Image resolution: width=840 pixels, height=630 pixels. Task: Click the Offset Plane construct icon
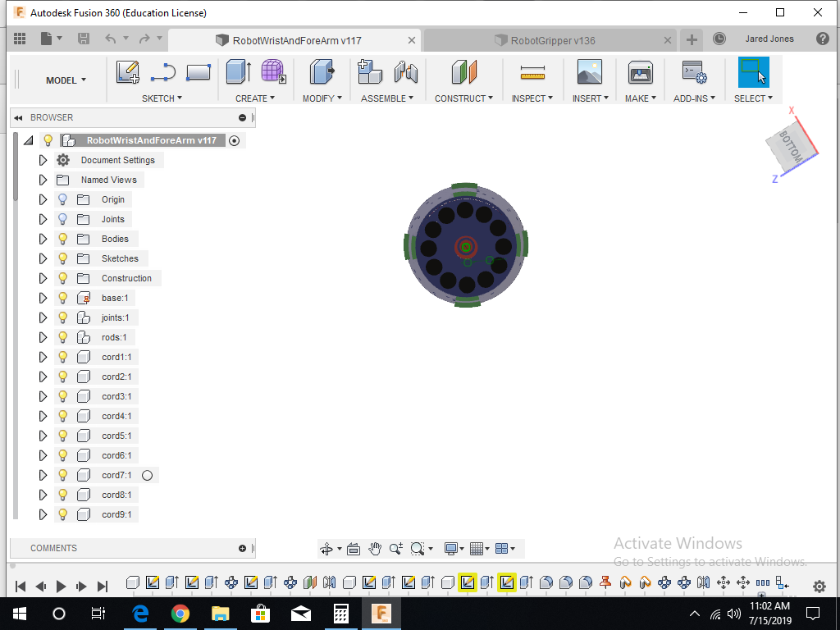click(x=464, y=72)
